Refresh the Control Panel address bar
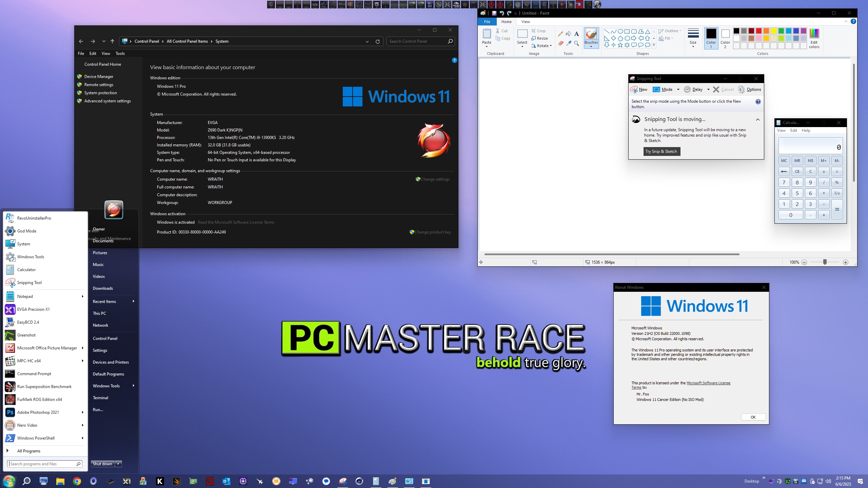This screenshot has width=868, height=488. click(x=377, y=41)
